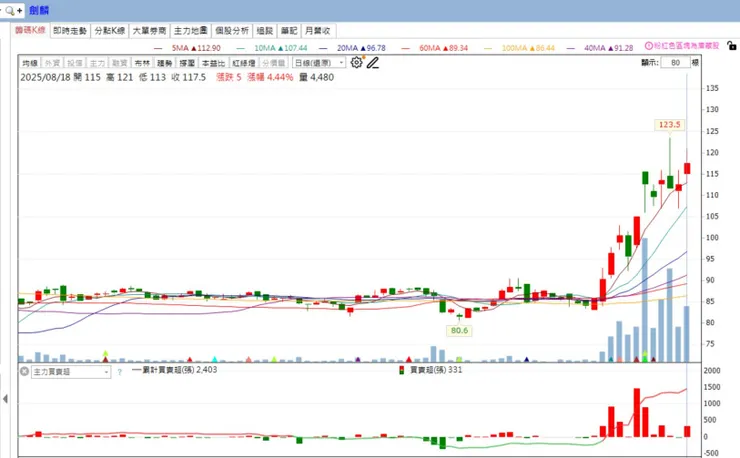This screenshot has height=458, width=740.
Task: Toggle the unlocked padlock icon
Action: pos(732,46)
